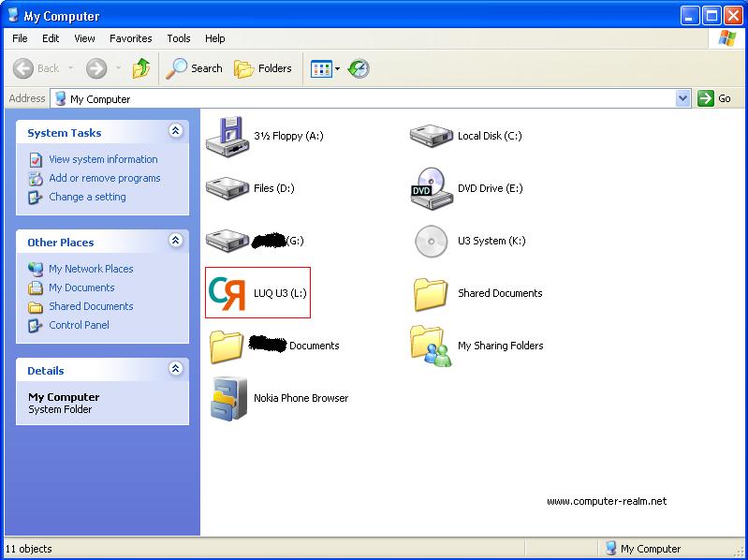Select the Local Disk (C:) drive
This screenshot has width=748, height=560.
pos(431,136)
